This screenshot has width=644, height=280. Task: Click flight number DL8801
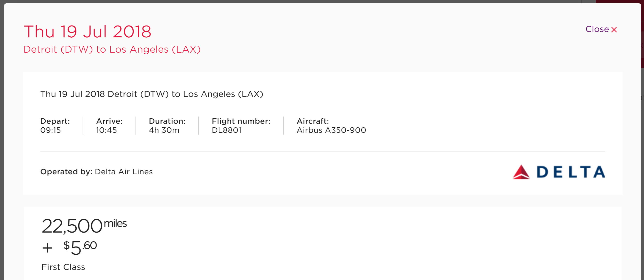227,130
